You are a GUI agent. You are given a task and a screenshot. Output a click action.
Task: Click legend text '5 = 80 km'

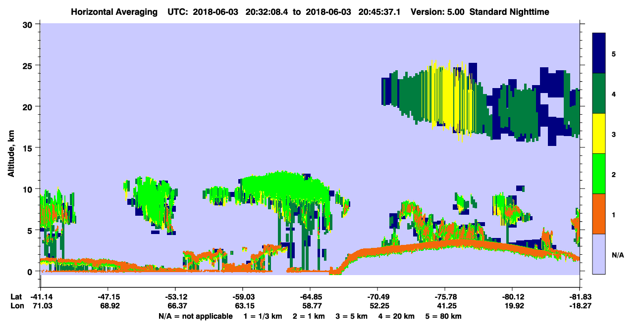[x=444, y=316]
